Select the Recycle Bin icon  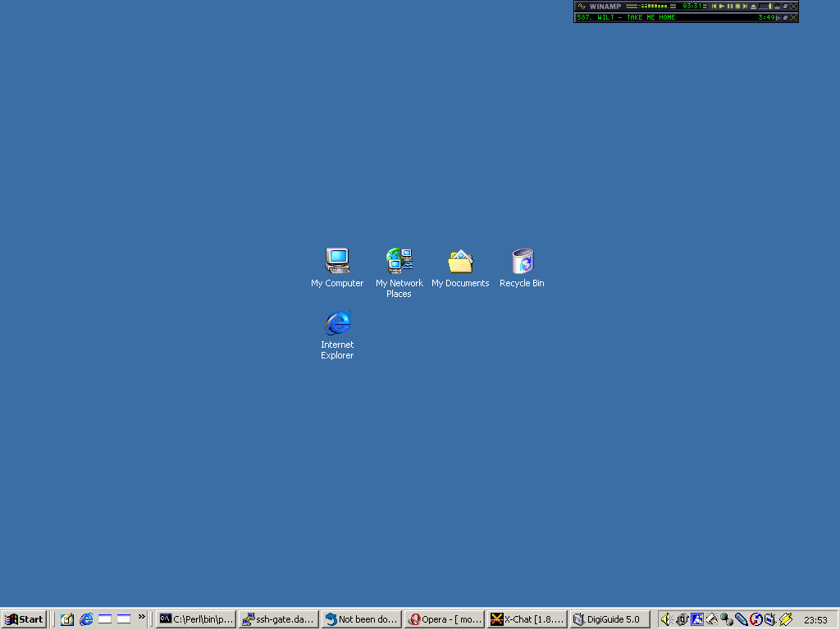click(522, 261)
